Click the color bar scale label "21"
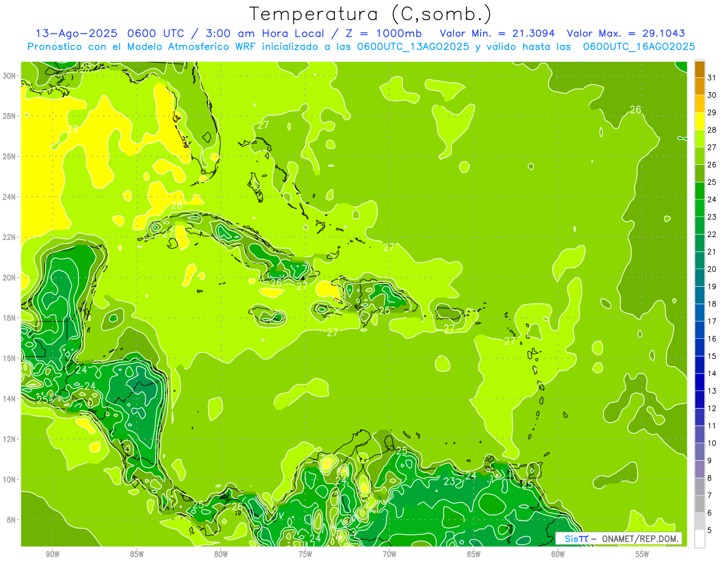 pos(712,252)
